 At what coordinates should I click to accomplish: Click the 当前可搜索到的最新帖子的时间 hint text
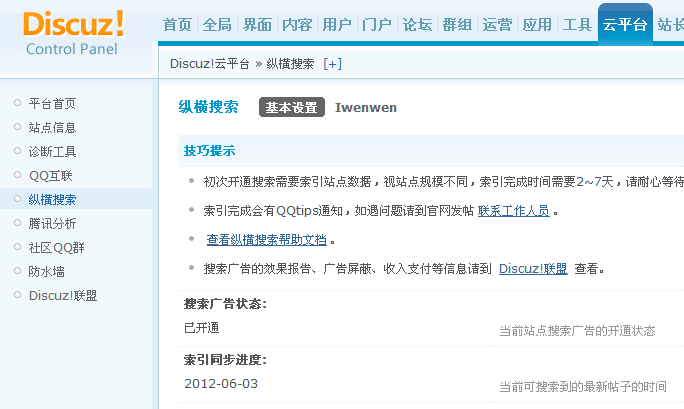tap(583, 387)
